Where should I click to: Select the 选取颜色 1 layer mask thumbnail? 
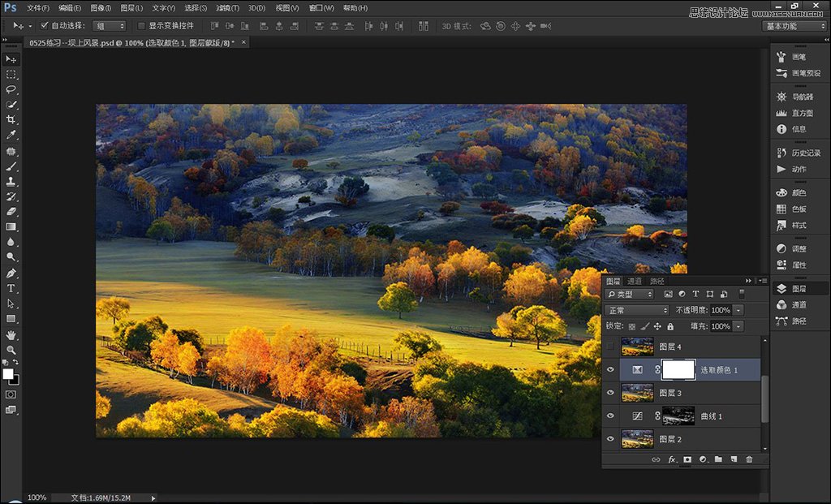(680, 369)
